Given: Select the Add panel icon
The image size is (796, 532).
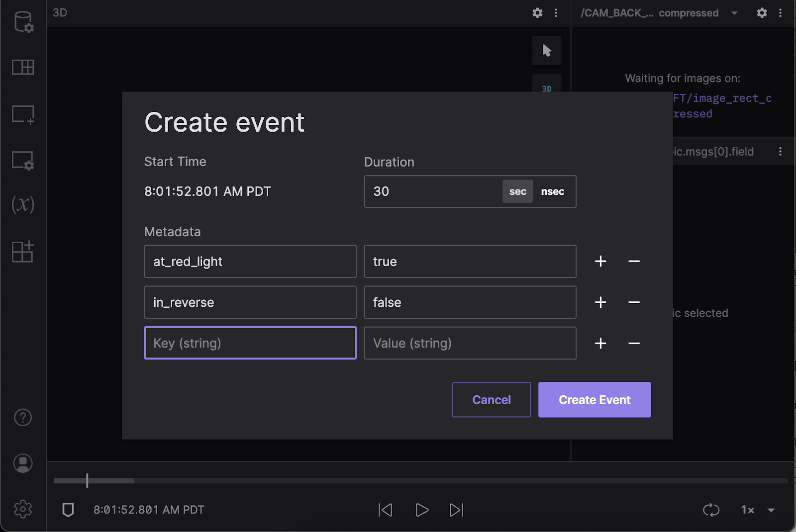Looking at the screenshot, I should 23,114.
